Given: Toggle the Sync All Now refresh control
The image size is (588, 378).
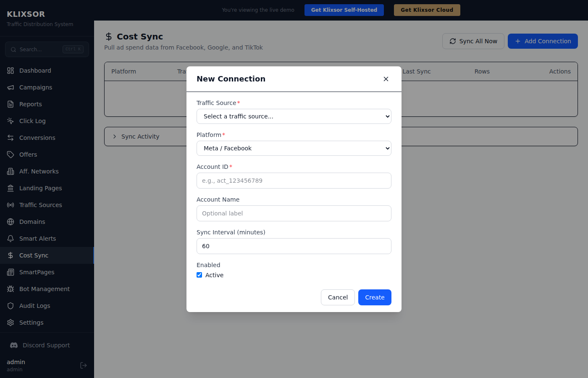Looking at the screenshot, I should 473,41.
